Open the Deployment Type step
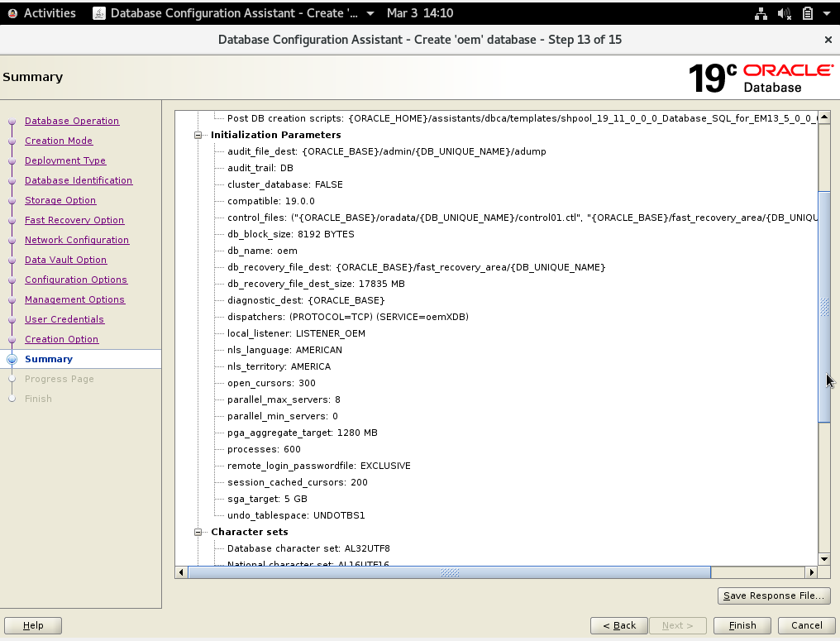This screenshot has width=840, height=641. point(65,160)
